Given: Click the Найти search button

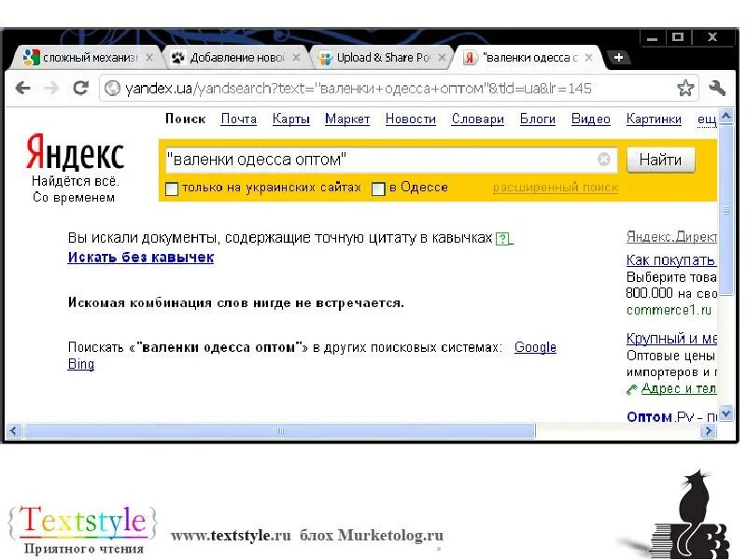Looking at the screenshot, I should [x=661, y=160].
